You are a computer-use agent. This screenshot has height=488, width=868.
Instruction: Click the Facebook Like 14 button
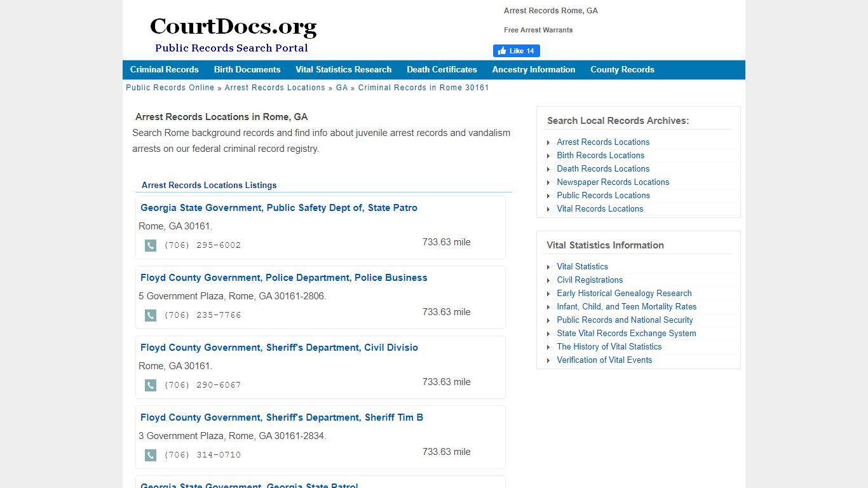[x=517, y=51]
